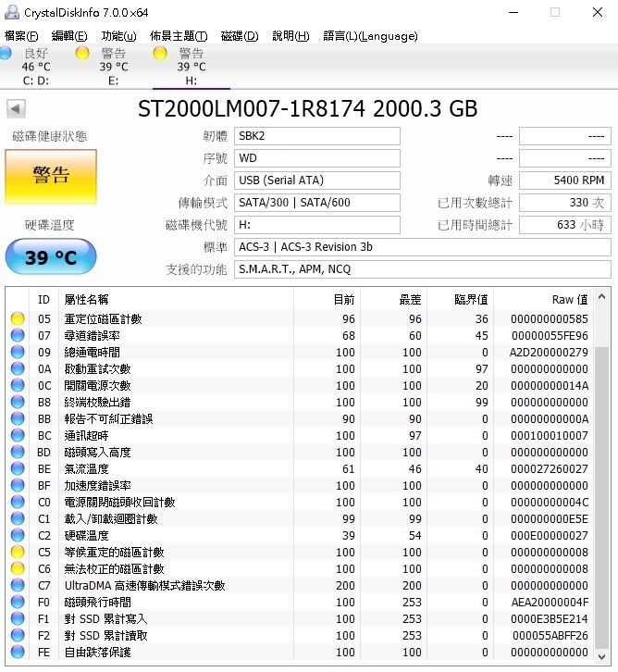
Task: Click the standard field ACS-3 Revision 3b
Action: 422,247
